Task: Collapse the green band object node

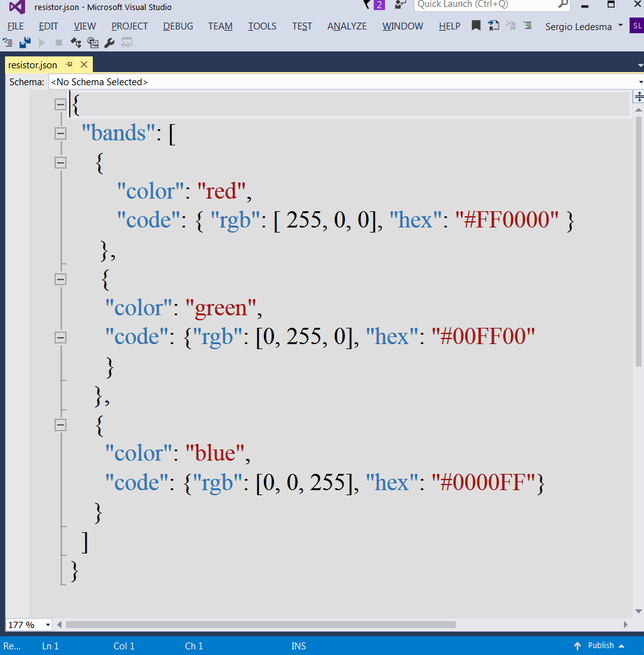Action: click(x=61, y=280)
